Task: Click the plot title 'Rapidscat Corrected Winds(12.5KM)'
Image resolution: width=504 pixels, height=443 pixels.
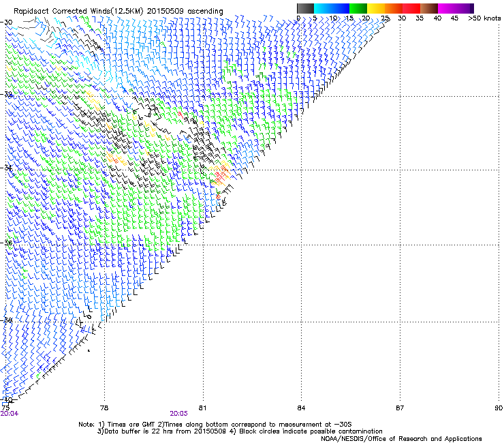Action: [x=78, y=12]
